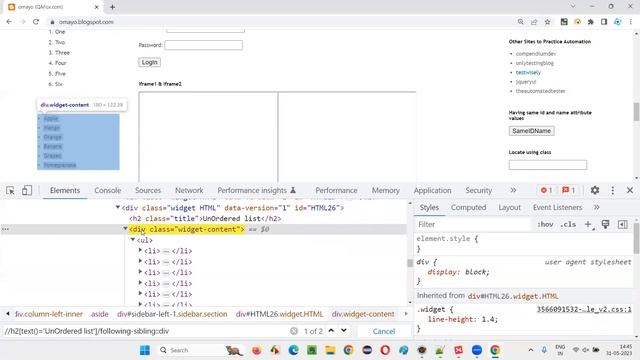Screen dimensions: 640x360
Task: Open Firefox from the taskbar
Action: click(257, 350)
